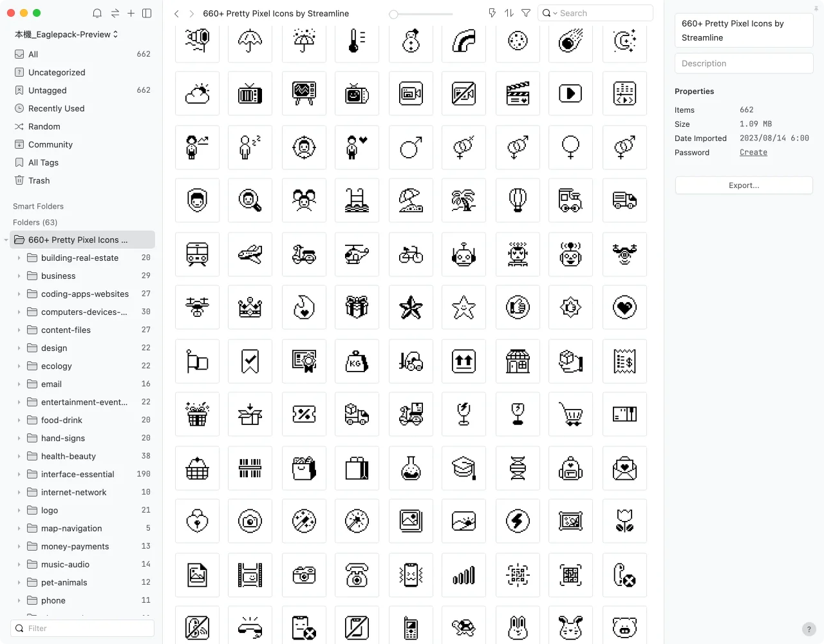Click the switch library arrows icon
The width and height of the screenshot is (824, 644).
click(x=115, y=14)
